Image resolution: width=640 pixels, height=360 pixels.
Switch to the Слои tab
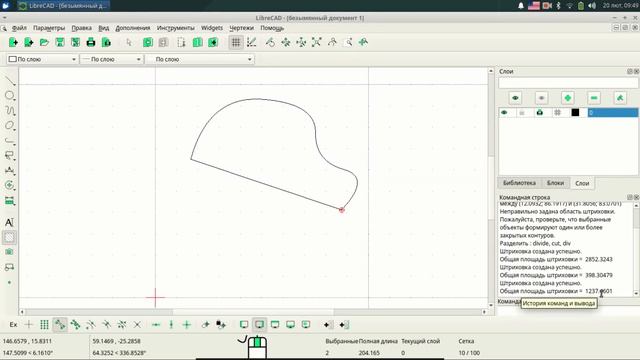click(582, 183)
